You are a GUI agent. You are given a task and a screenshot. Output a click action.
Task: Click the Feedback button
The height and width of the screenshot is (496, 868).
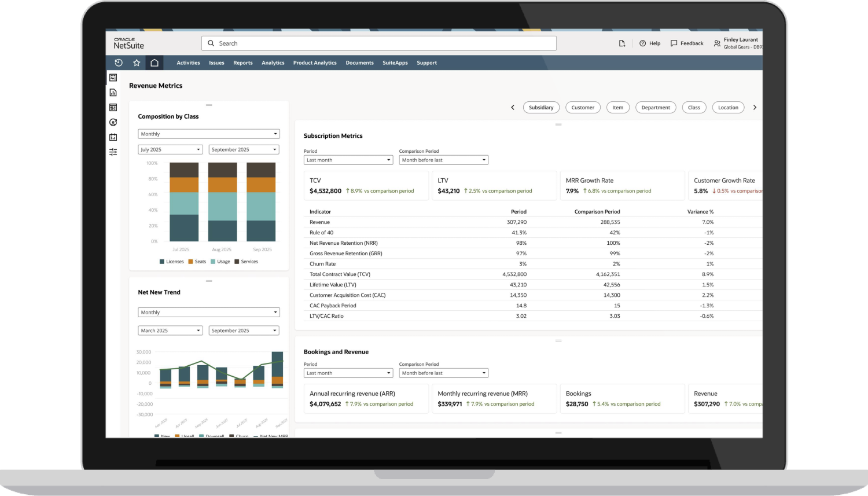tap(686, 43)
